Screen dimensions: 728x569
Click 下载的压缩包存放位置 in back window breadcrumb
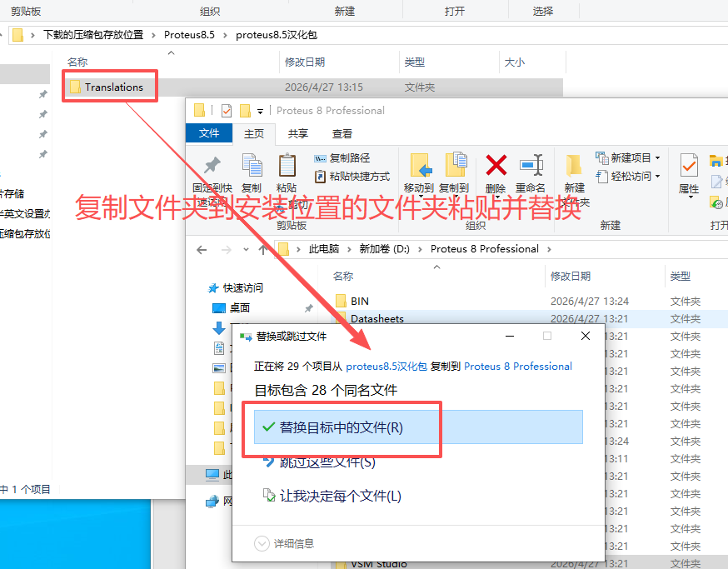point(92,35)
